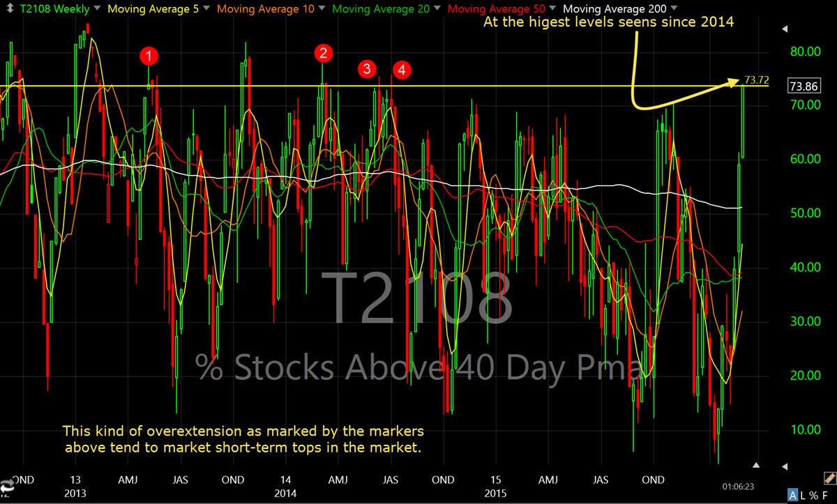Click the left-pointing triangle above the price scale
Screen dimensions: 837x504
coord(786,29)
